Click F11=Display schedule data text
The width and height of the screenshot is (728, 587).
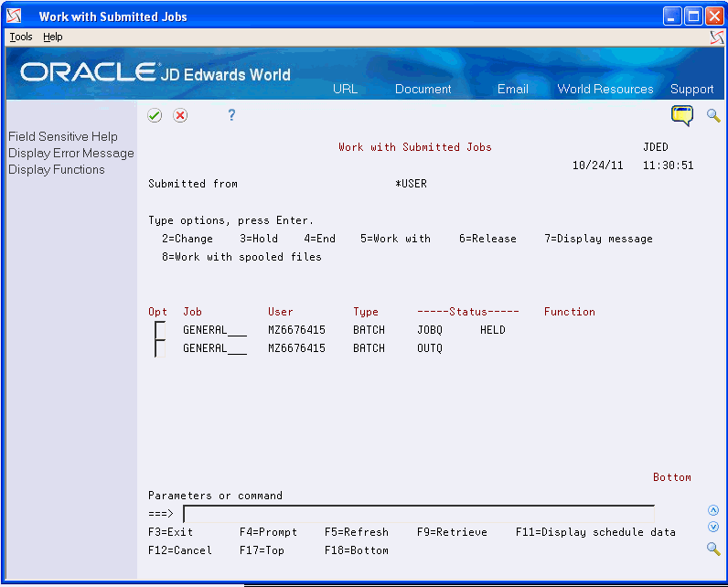point(595,532)
